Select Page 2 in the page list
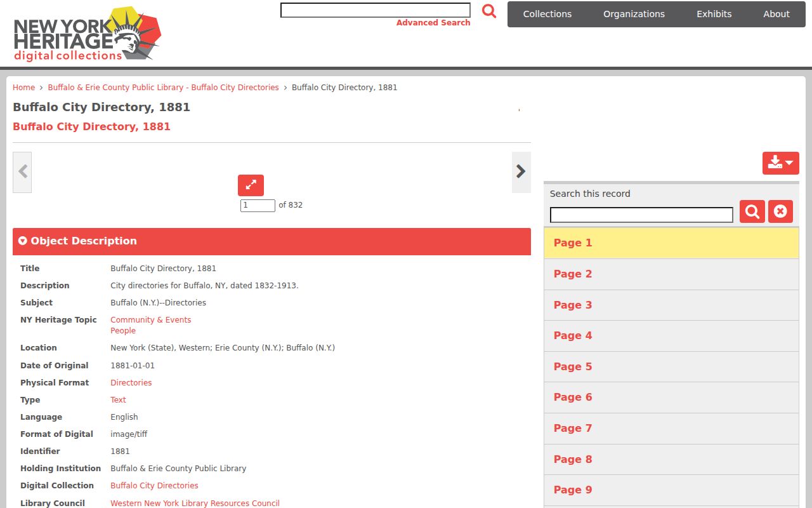This screenshot has width=812, height=508. pyautogui.click(x=671, y=274)
